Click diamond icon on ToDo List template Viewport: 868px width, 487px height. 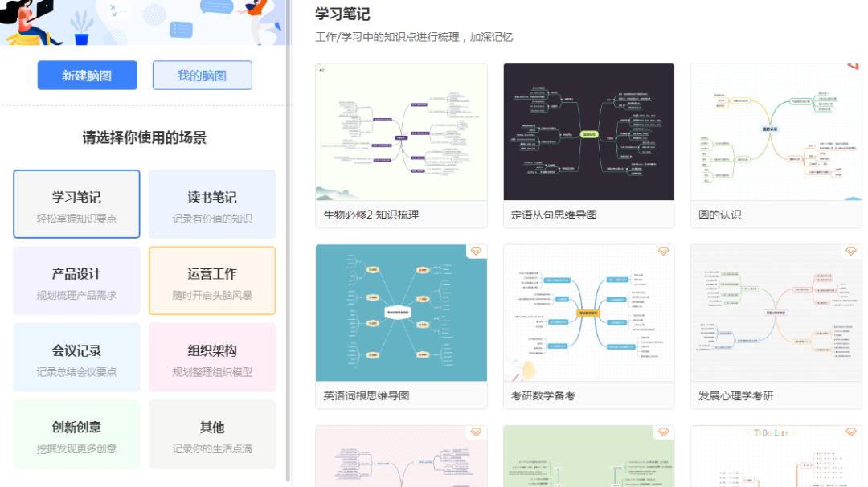pos(851,432)
